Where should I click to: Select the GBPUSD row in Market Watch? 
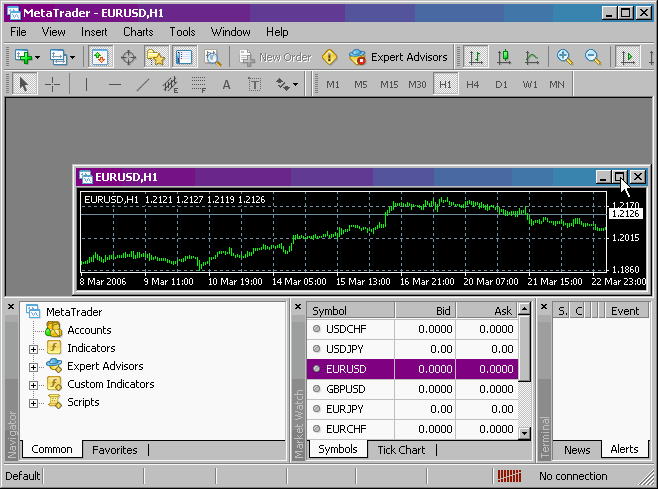[413, 389]
